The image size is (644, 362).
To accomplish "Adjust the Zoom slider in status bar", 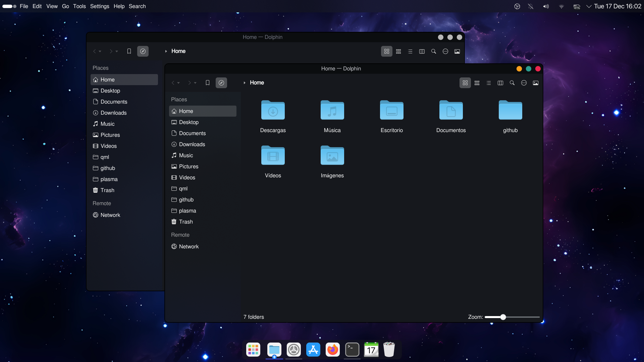I will (512, 317).
